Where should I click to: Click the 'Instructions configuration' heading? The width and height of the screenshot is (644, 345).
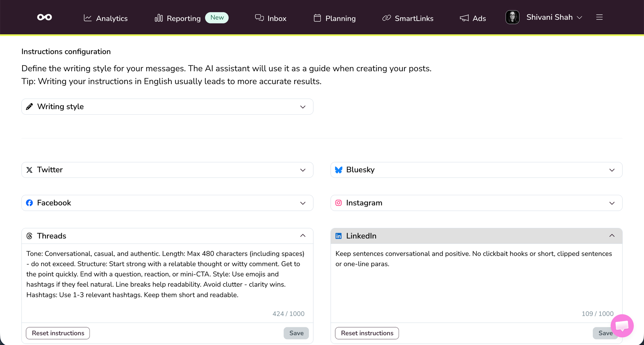click(x=66, y=52)
